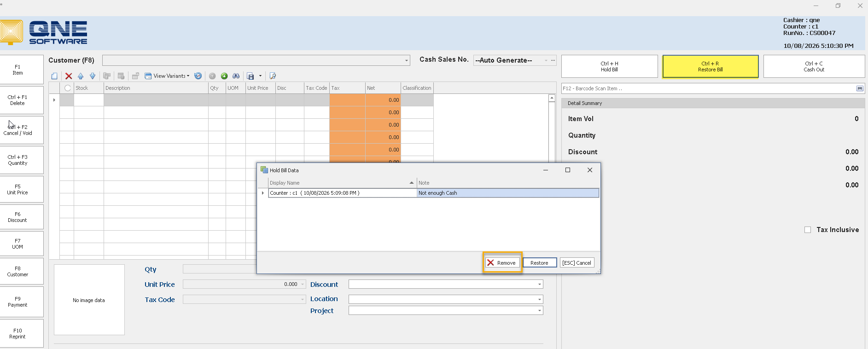
Task: Click the greyed-out icon left of View Variants
Action: click(x=135, y=76)
